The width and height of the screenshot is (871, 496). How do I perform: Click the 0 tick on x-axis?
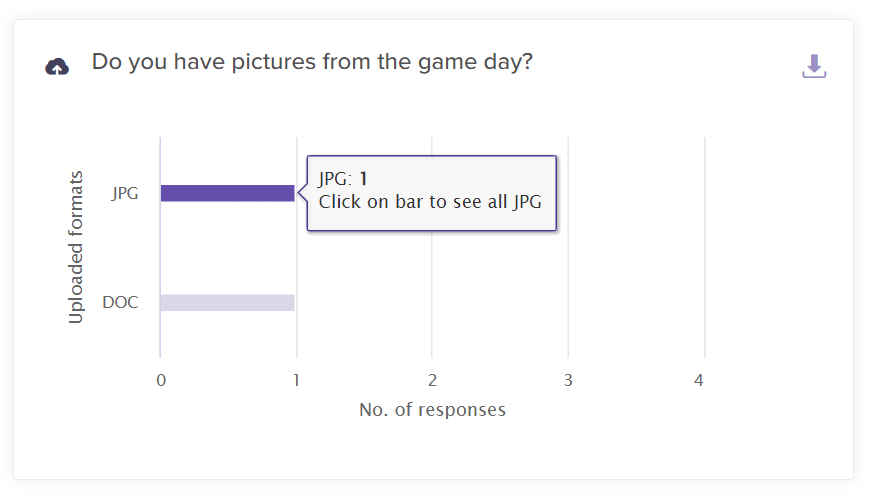click(x=161, y=380)
